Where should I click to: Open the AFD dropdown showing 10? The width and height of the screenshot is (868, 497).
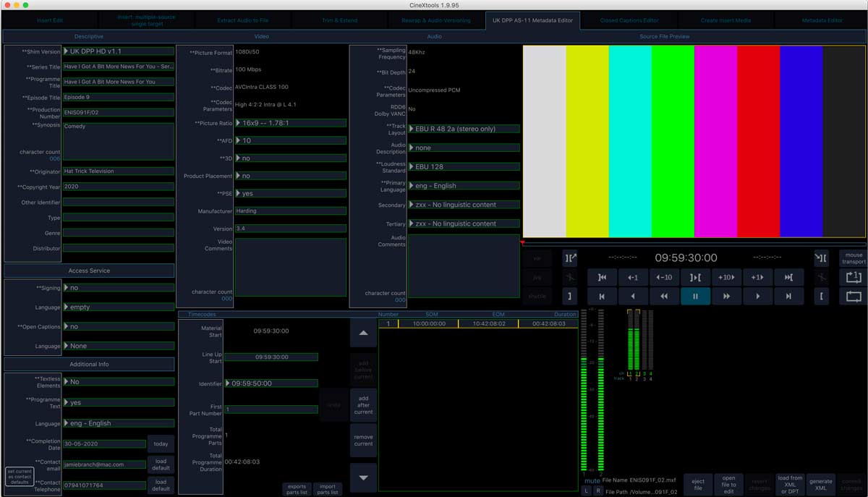pos(291,140)
